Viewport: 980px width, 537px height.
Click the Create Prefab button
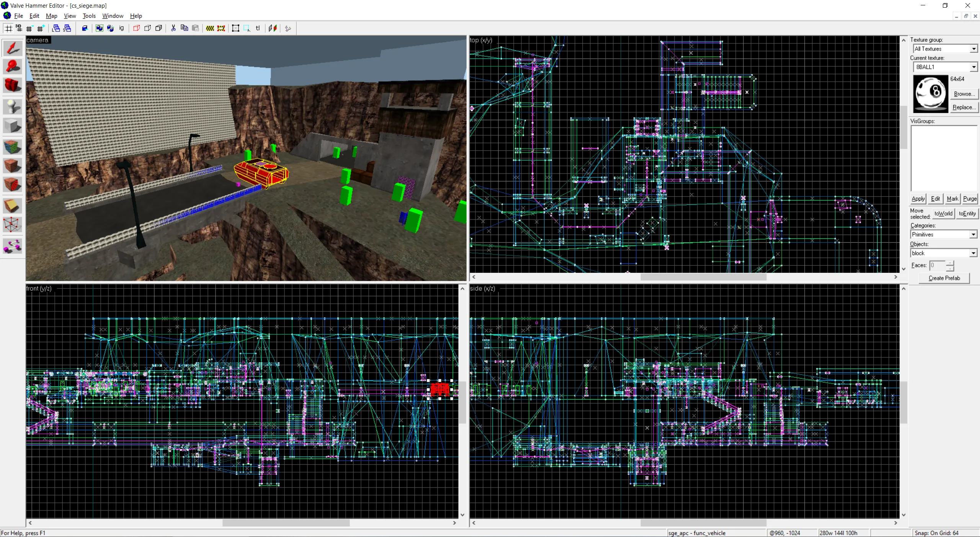click(x=944, y=278)
